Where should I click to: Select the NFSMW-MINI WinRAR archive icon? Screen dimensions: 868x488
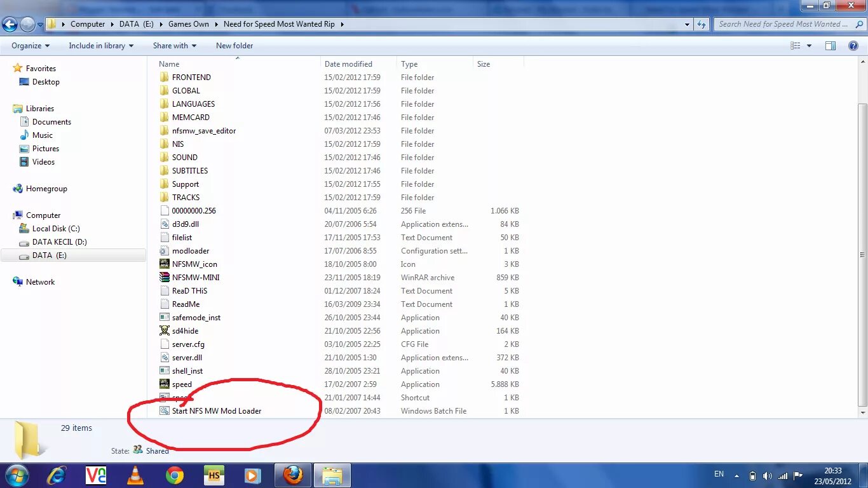[x=165, y=278]
